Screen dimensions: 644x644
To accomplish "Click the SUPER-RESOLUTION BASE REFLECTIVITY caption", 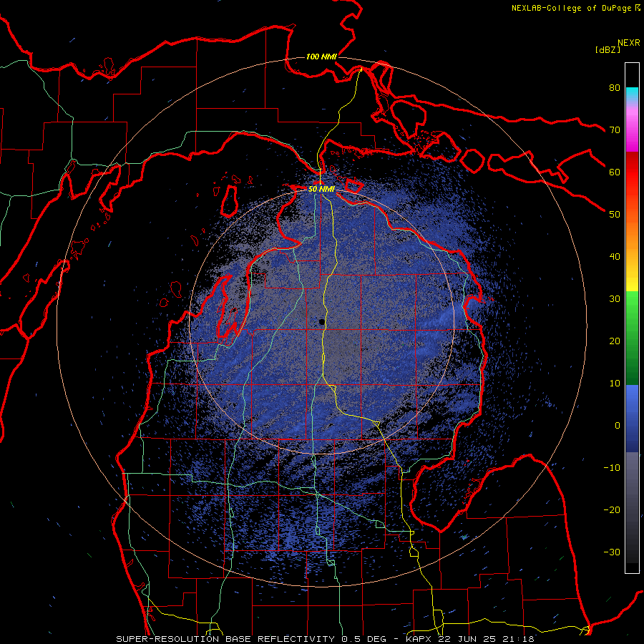I will point(225,639).
